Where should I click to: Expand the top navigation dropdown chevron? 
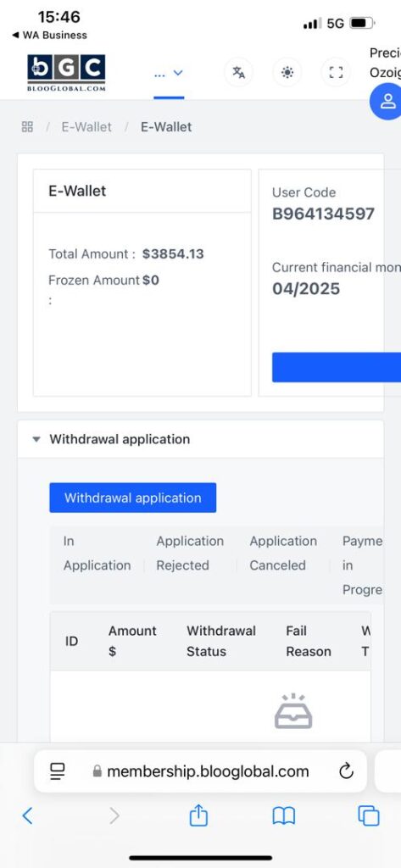click(178, 73)
